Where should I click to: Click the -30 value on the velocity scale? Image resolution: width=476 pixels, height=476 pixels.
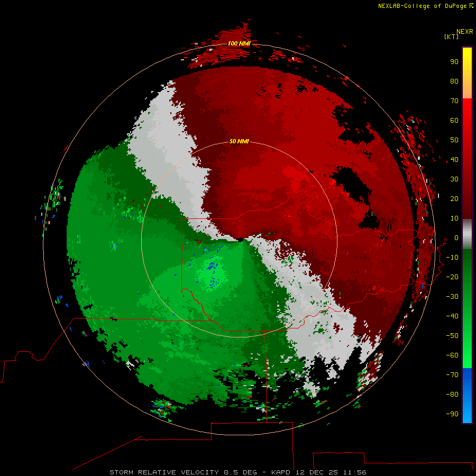[x=452, y=297]
